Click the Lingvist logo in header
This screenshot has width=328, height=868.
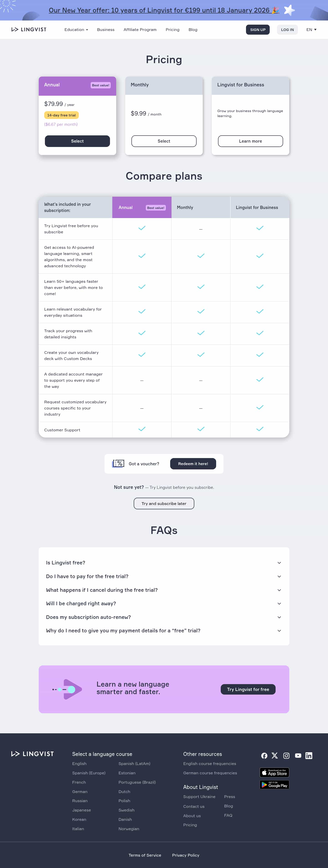(29, 30)
